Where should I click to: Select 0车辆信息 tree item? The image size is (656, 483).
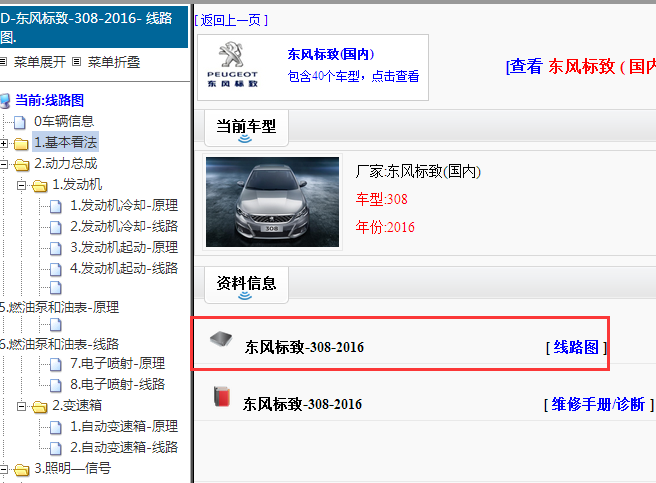[64, 121]
